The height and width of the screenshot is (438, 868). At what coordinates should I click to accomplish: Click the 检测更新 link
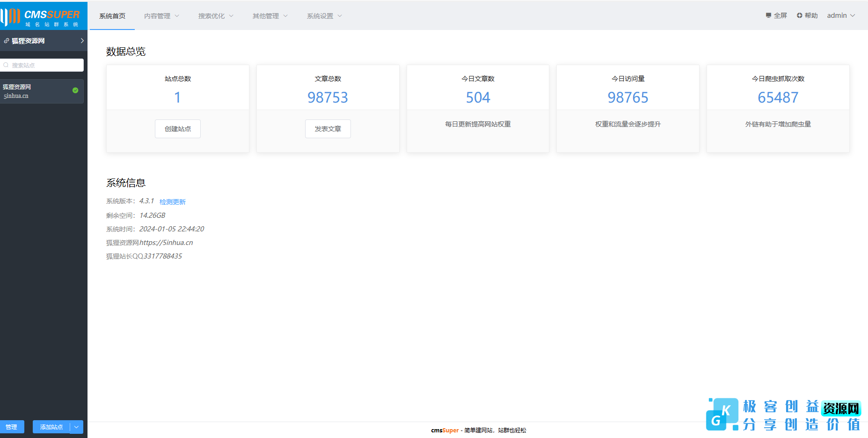(x=173, y=202)
